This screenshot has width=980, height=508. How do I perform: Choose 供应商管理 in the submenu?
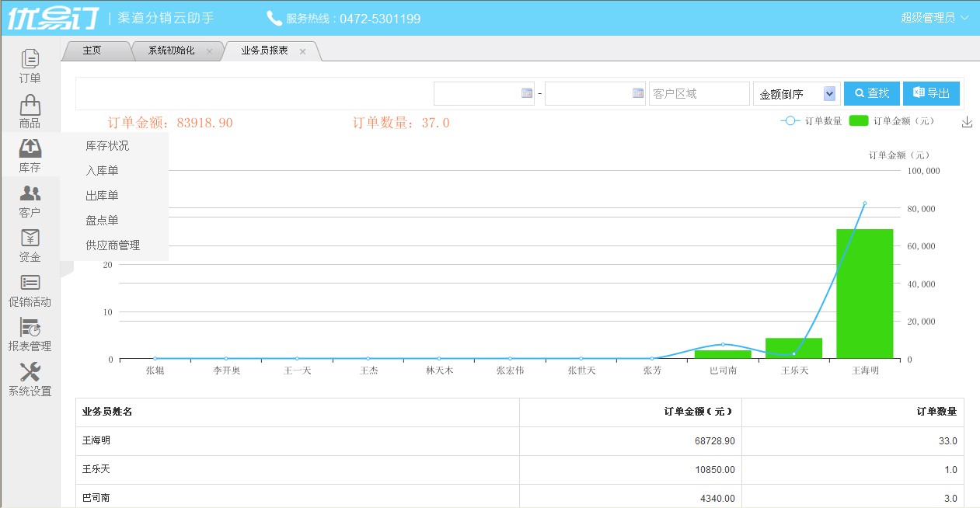[113, 245]
